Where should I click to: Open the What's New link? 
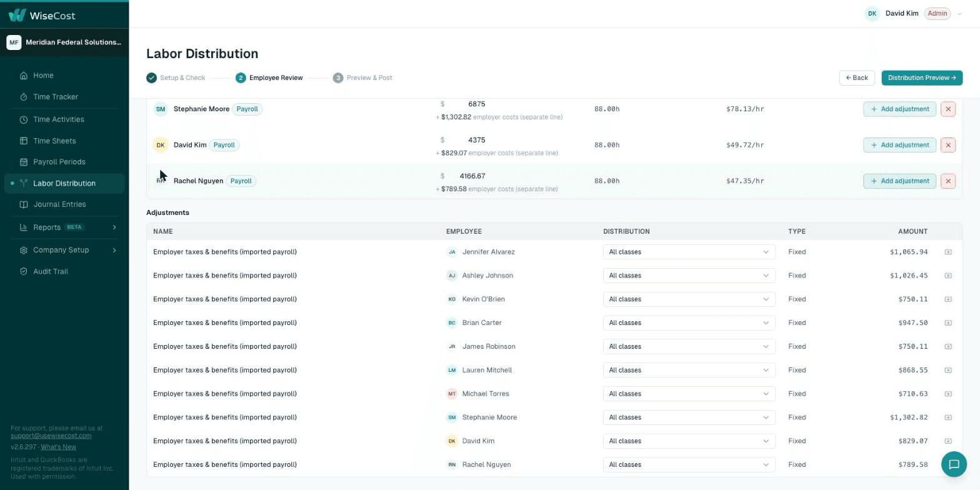pos(59,447)
